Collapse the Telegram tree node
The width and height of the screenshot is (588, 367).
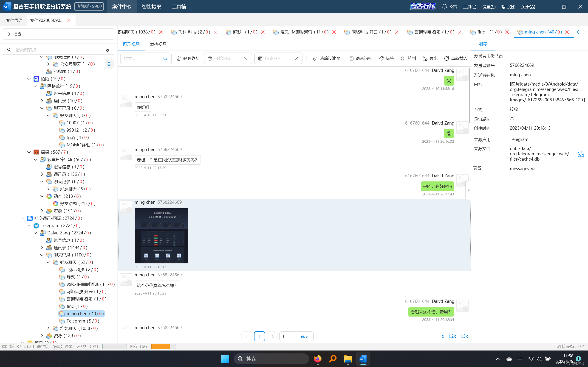click(29, 226)
